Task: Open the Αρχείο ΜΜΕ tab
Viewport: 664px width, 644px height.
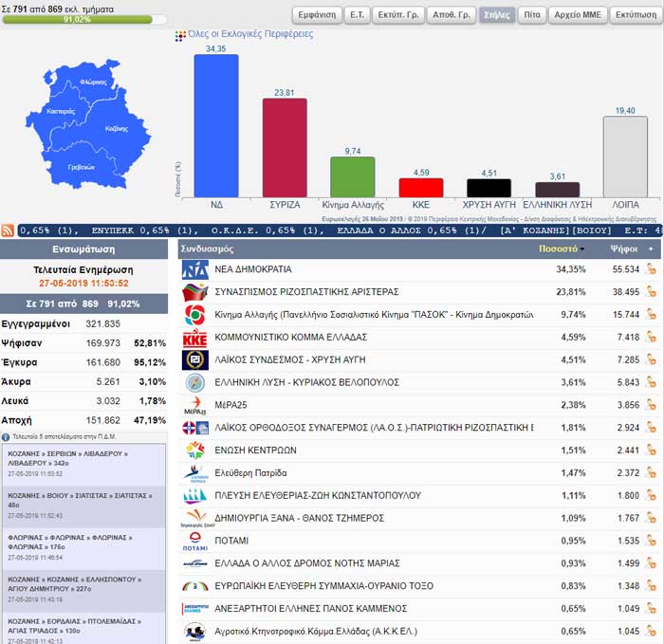Action: point(578,15)
